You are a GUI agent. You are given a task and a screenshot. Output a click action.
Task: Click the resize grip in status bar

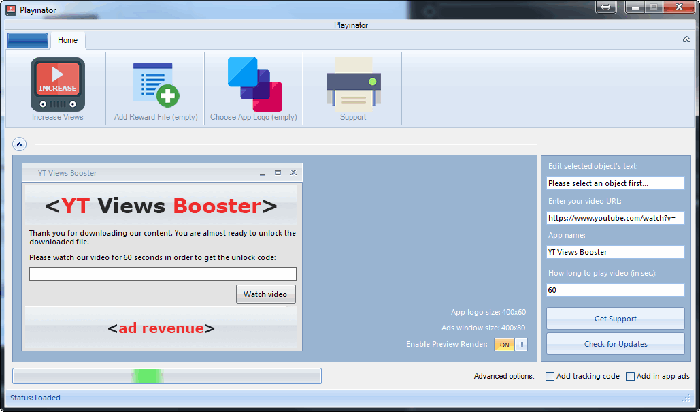point(687,398)
